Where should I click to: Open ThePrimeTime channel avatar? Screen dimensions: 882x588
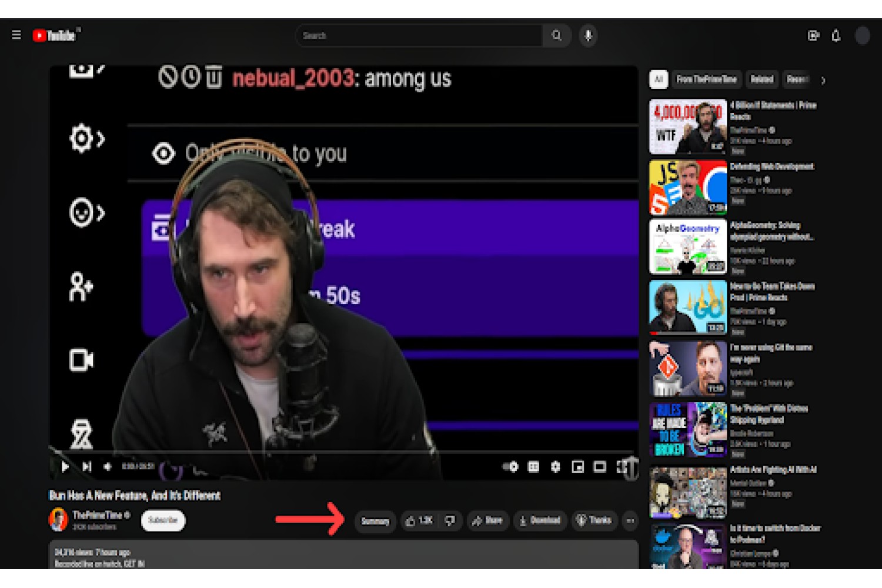[58, 520]
